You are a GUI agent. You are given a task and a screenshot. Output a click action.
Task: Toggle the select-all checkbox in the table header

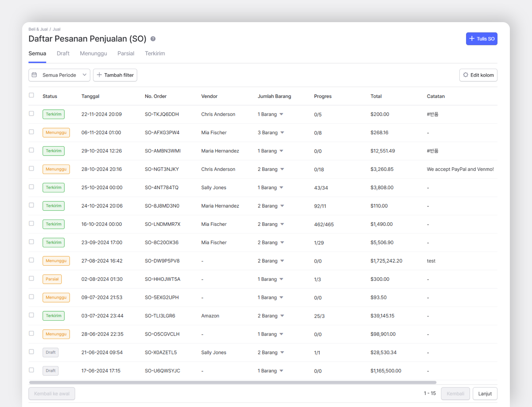[x=31, y=95]
